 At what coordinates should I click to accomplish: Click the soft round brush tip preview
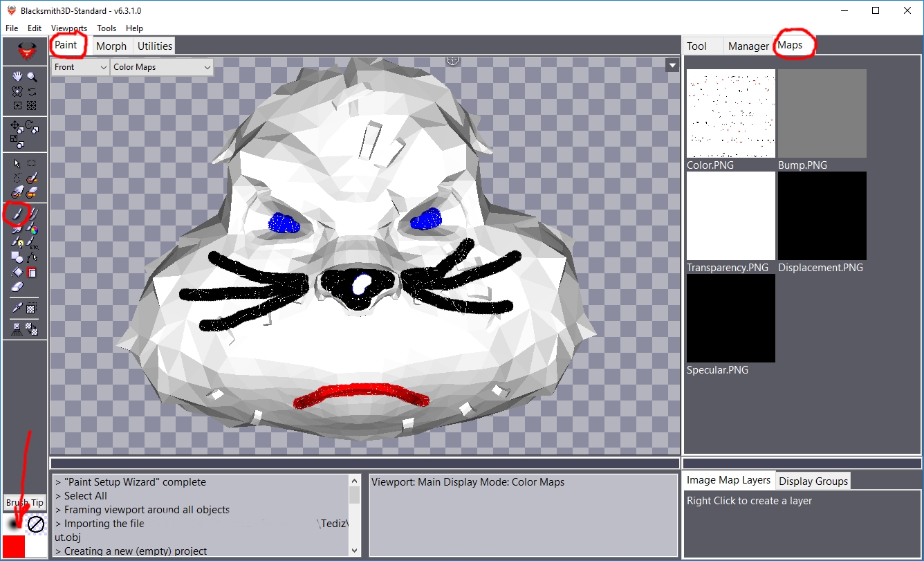14,524
